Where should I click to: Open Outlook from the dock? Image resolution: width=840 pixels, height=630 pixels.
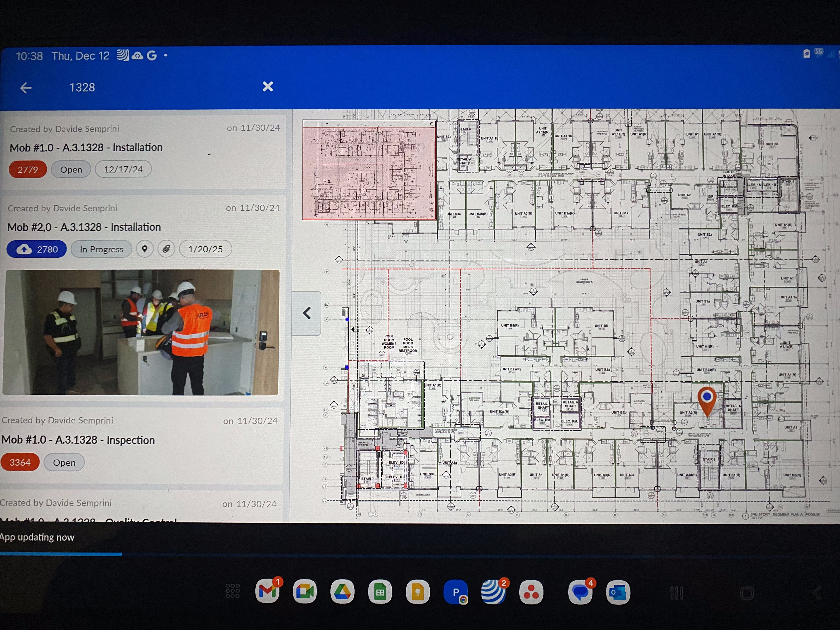tap(618, 592)
